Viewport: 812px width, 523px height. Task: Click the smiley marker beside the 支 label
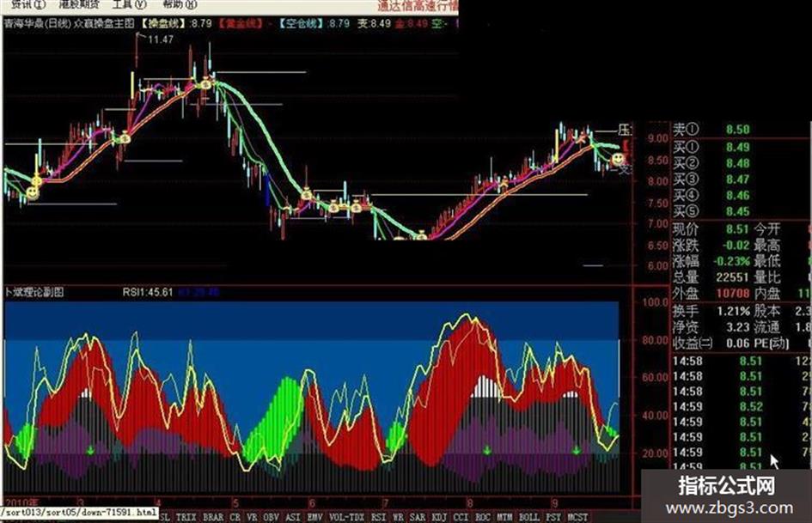[617, 159]
